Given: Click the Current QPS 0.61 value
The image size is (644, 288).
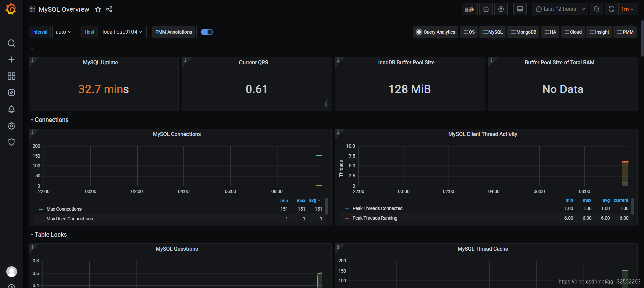Looking at the screenshot, I should 256,89.
